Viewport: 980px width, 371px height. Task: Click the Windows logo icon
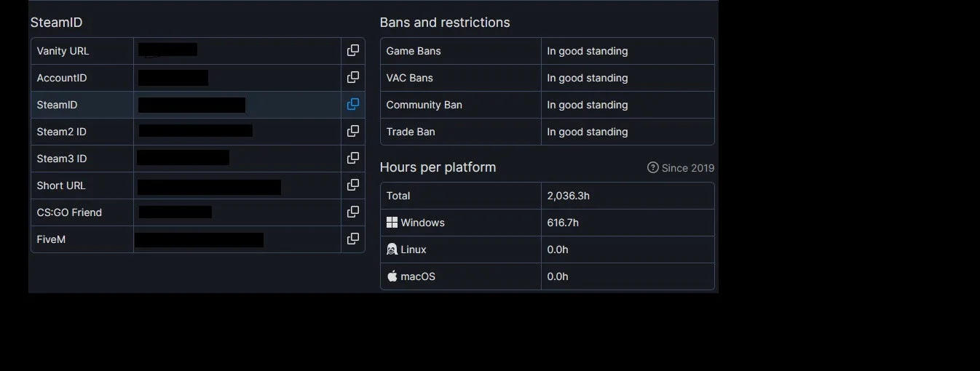[x=392, y=223]
